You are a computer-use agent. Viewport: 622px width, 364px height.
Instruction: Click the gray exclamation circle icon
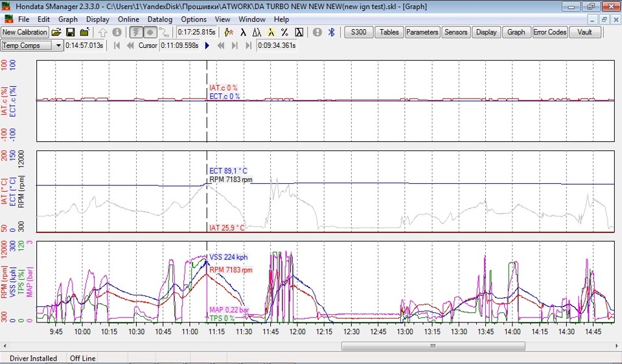click(x=317, y=32)
